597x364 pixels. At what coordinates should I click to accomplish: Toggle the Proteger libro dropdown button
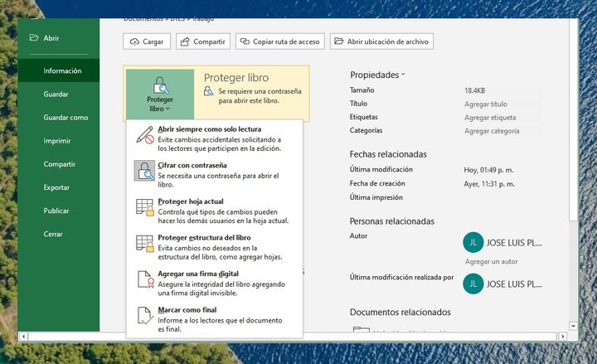tap(160, 94)
